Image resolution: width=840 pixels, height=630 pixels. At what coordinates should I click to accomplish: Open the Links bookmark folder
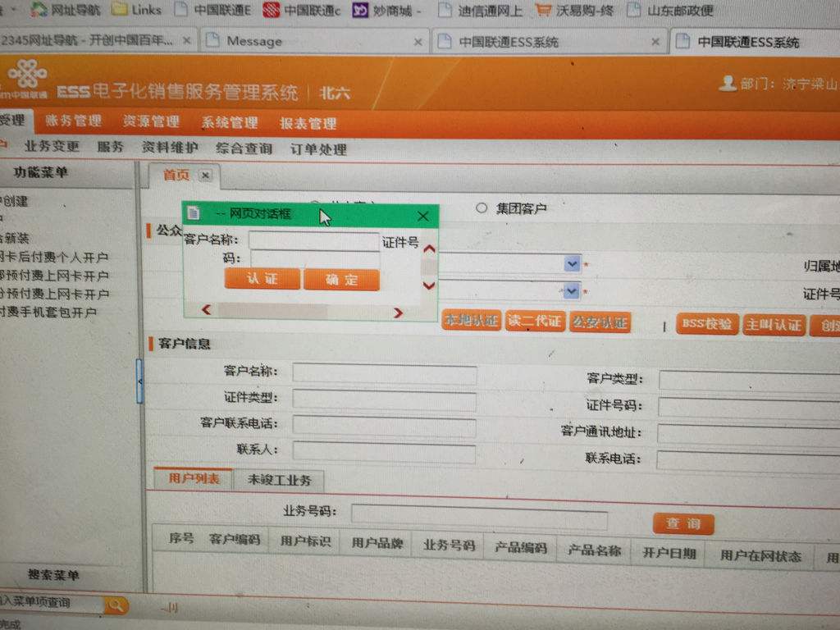coord(136,9)
